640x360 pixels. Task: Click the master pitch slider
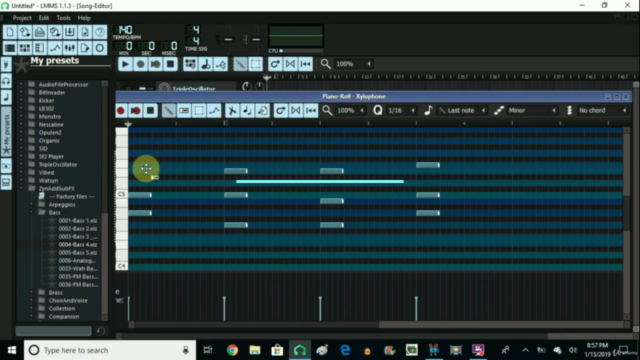[256, 40]
